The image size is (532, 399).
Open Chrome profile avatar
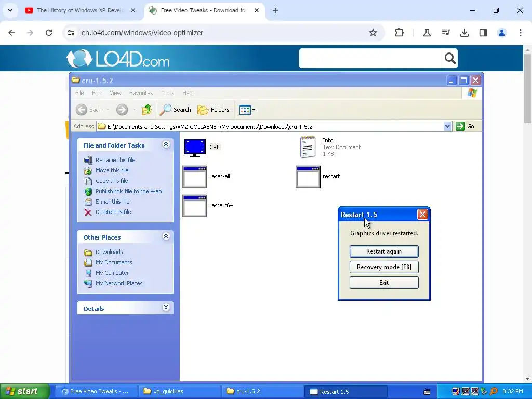501,33
